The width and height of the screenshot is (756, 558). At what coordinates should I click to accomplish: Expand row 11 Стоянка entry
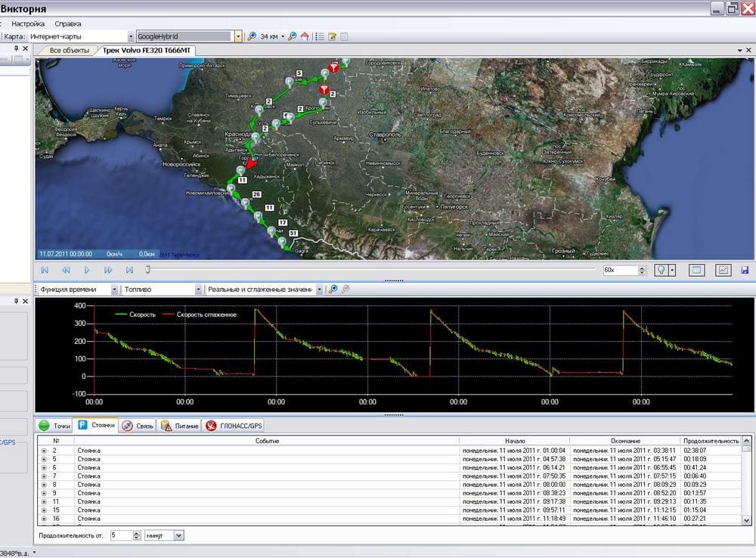pyautogui.click(x=44, y=502)
